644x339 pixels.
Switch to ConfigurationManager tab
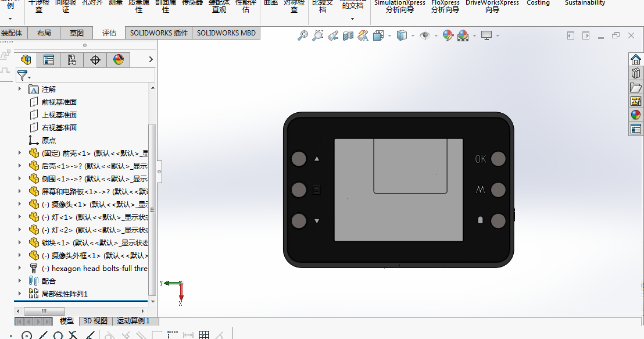pyautogui.click(x=72, y=60)
